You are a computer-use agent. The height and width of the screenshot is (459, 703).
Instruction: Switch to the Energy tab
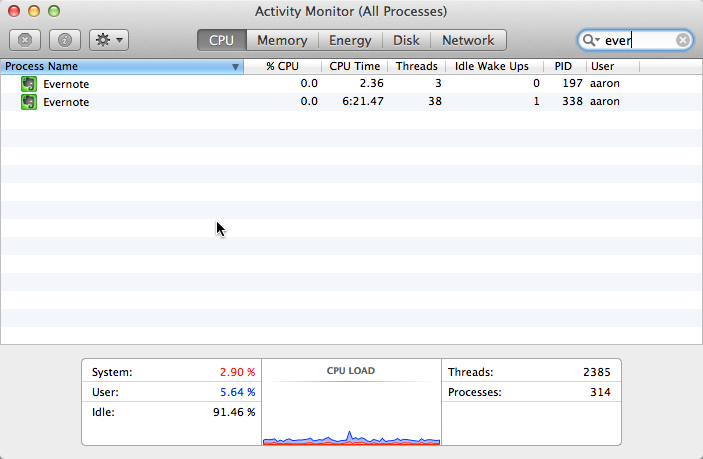(x=350, y=40)
